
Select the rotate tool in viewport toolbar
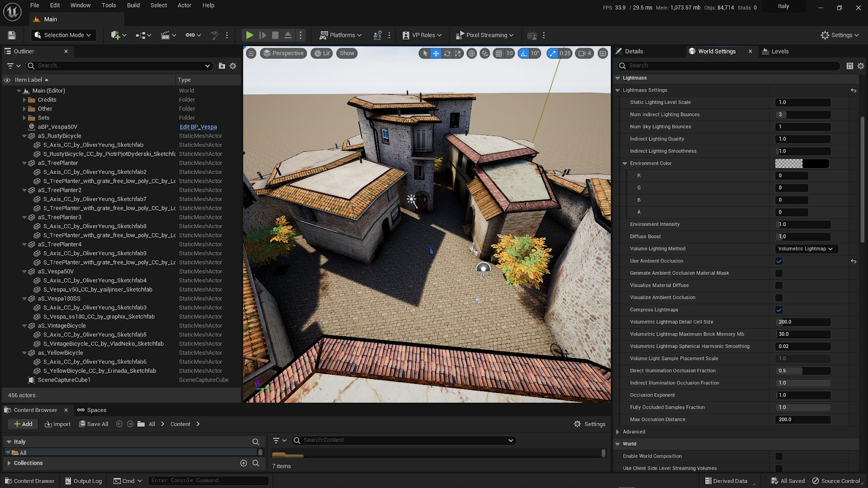[x=447, y=53]
